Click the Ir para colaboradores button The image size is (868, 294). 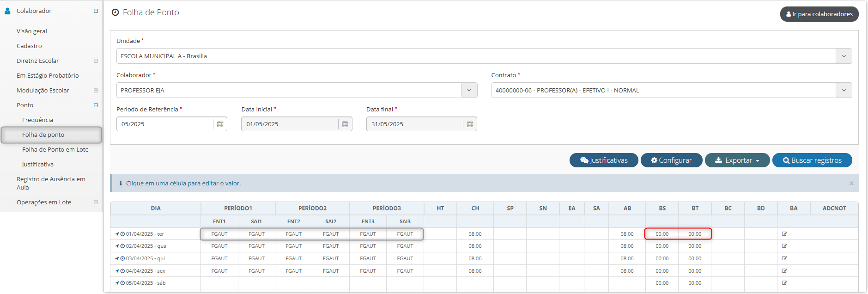(x=819, y=14)
